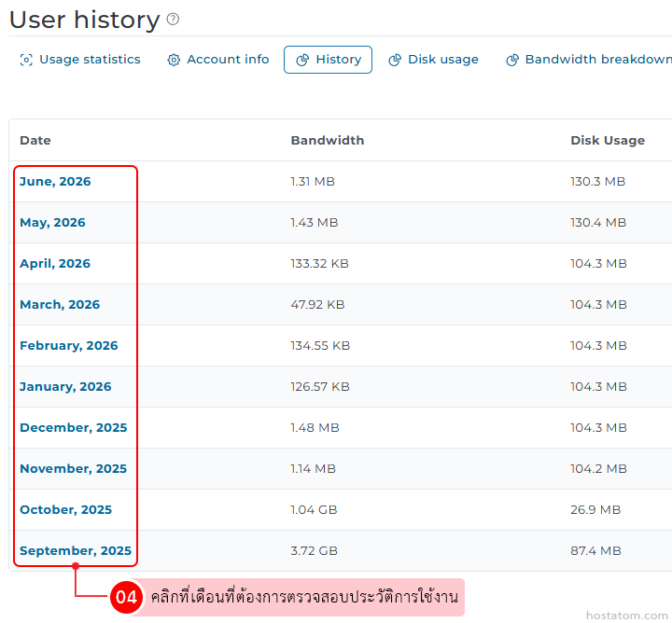Open the October, 2025 record
This screenshot has height=623, width=672.
click(x=65, y=509)
